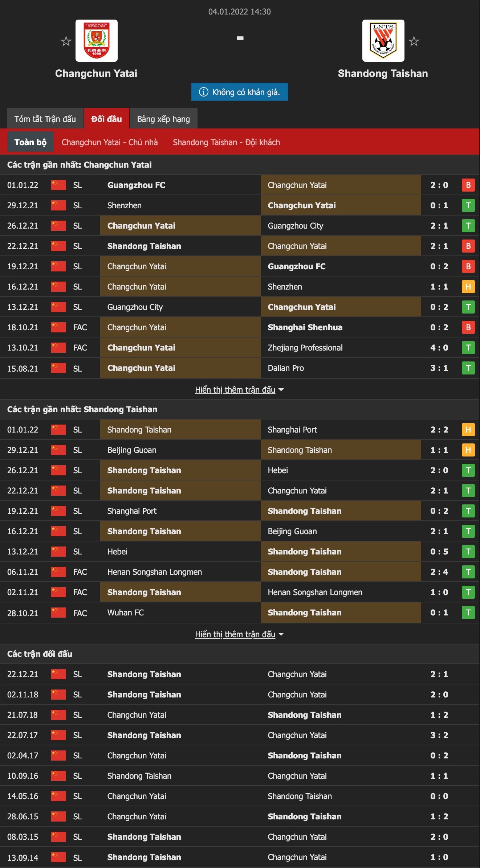Click the 0 : 5 score against Hebei
Image resolution: width=480 pixels, height=868 pixels.
pos(439,552)
